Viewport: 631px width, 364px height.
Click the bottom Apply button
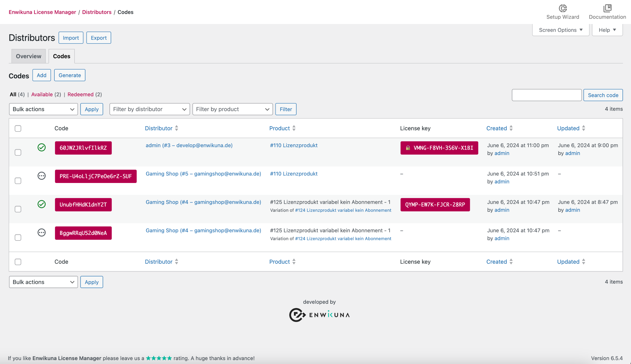tap(91, 282)
